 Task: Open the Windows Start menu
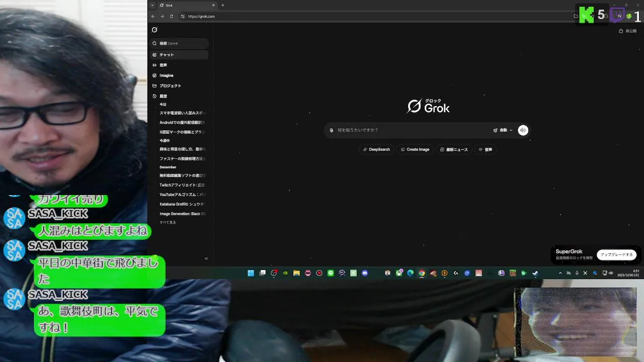point(251,273)
